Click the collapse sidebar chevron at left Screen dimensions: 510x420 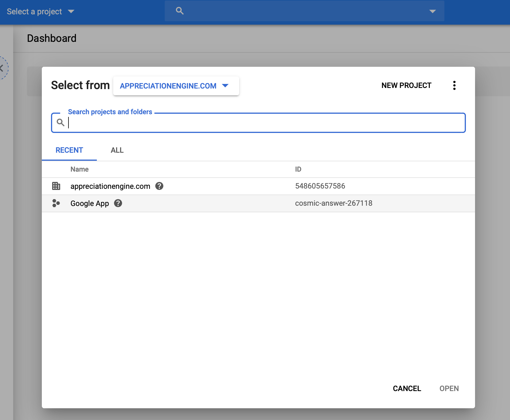click(2, 68)
